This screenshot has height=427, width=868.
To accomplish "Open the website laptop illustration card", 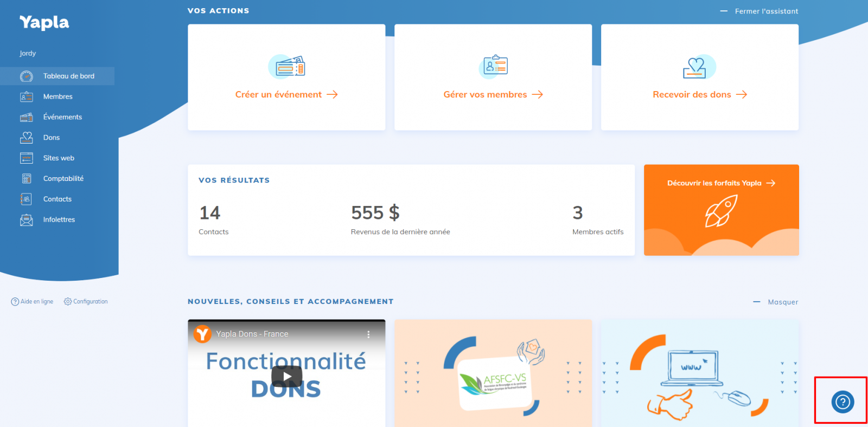I will tap(700, 373).
